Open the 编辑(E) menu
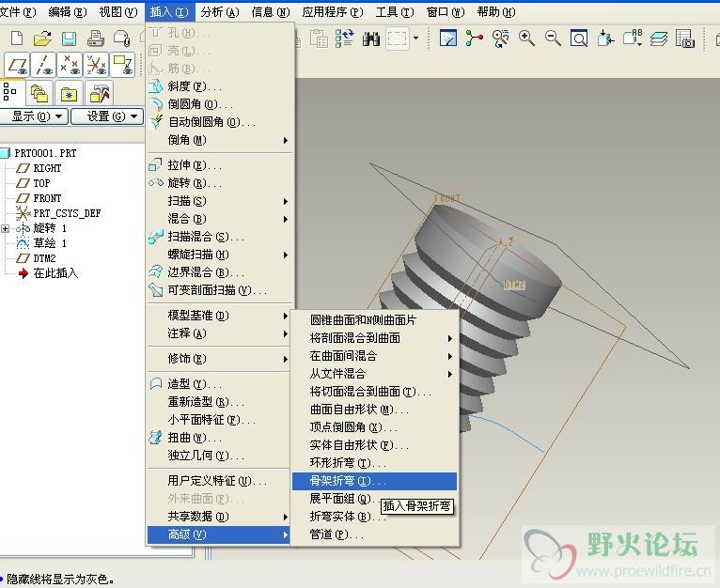 click(x=68, y=12)
